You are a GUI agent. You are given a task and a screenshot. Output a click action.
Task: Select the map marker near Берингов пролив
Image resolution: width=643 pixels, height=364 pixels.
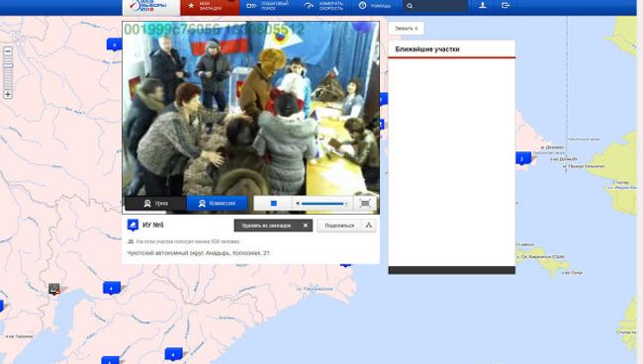pyautogui.click(x=523, y=158)
